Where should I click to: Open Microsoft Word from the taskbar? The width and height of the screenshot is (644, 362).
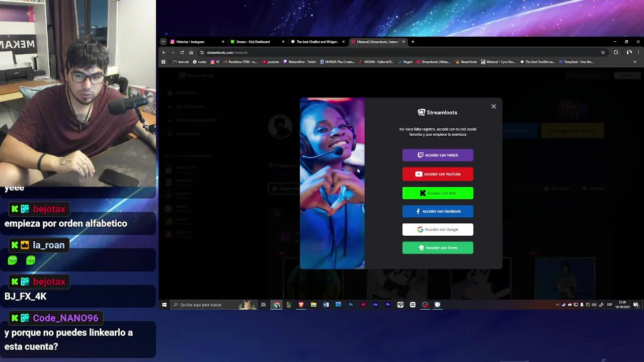[x=326, y=305]
